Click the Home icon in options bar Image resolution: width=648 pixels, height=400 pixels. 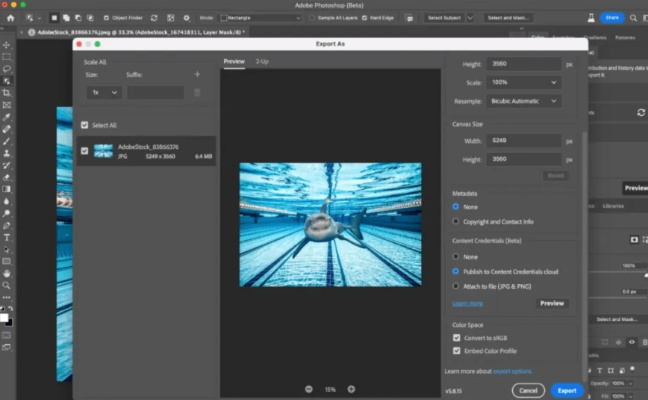[x=9, y=18]
